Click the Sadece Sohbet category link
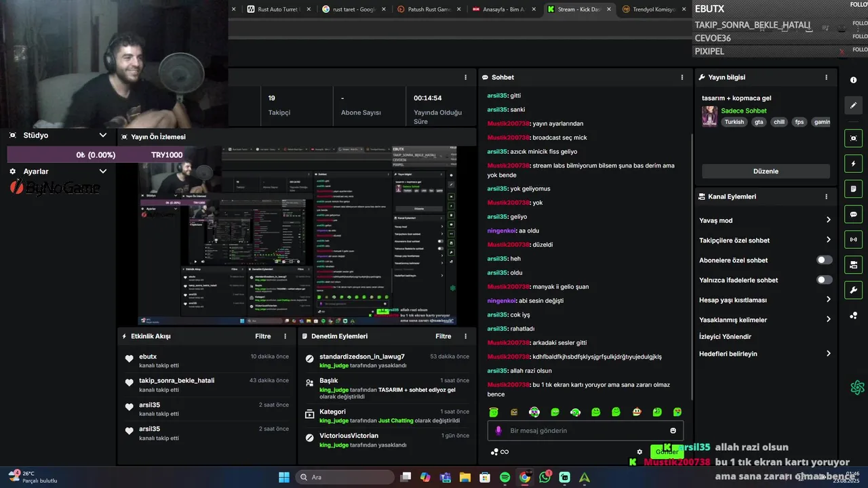Image resolution: width=868 pixels, height=488 pixels. click(x=744, y=111)
